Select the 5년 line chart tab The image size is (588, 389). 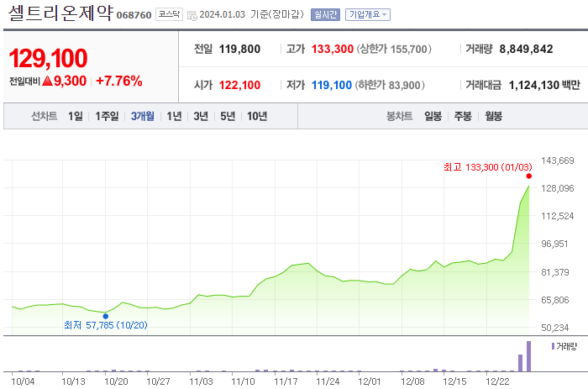click(228, 116)
